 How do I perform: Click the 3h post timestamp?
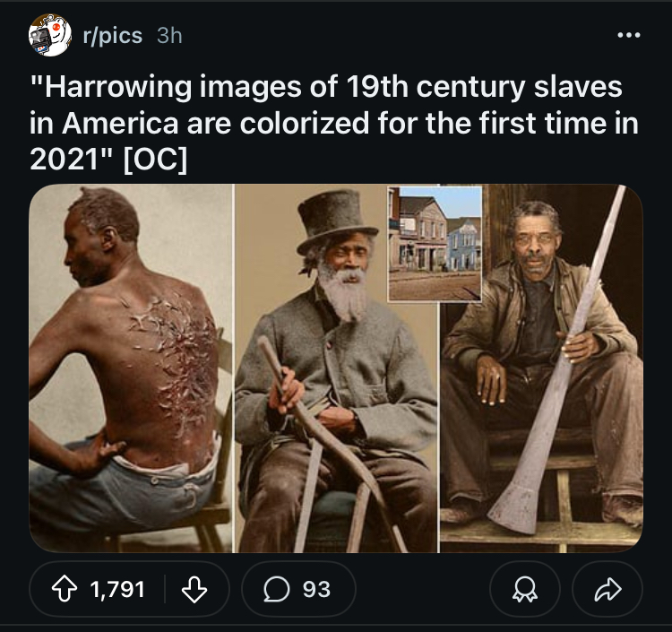click(169, 36)
